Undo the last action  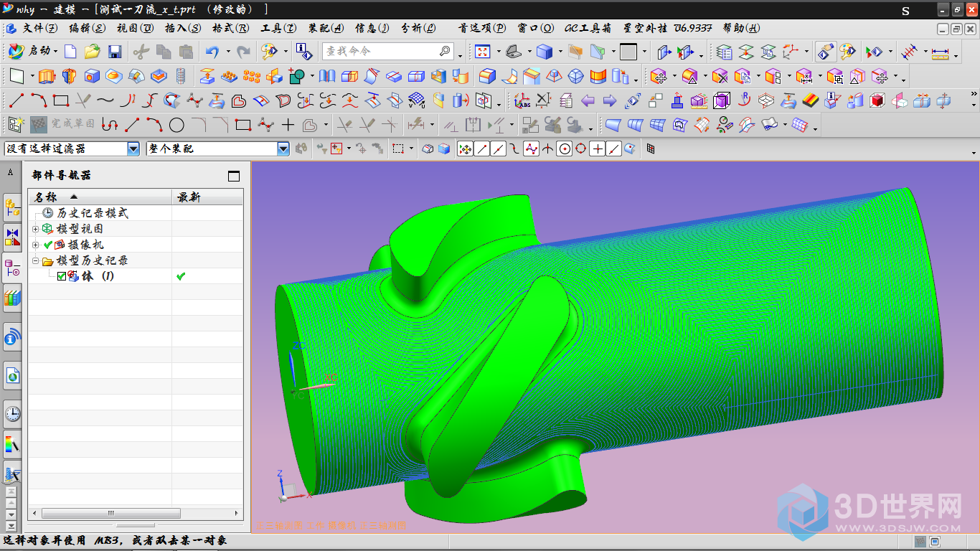211,52
